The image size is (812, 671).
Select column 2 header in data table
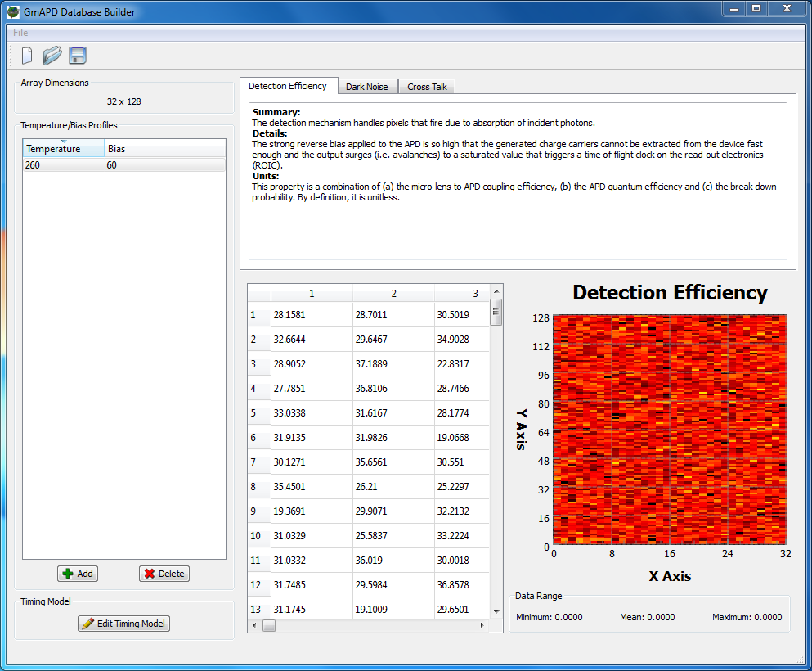click(393, 293)
